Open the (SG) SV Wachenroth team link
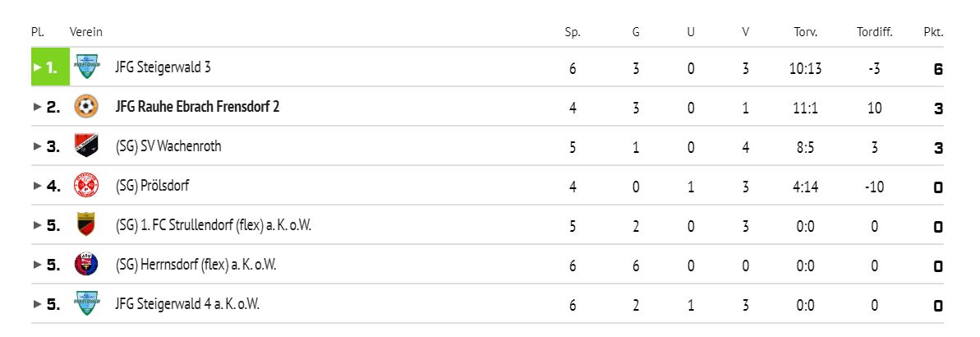Image resolution: width=980 pixels, height=337 pixels. (x=168, y=146)
